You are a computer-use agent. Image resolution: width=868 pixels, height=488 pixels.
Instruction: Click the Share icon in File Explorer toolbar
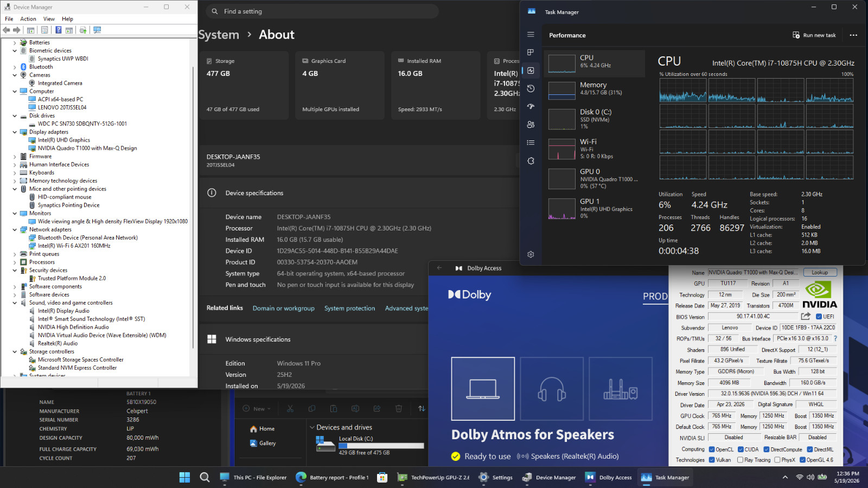click(377, 408)
